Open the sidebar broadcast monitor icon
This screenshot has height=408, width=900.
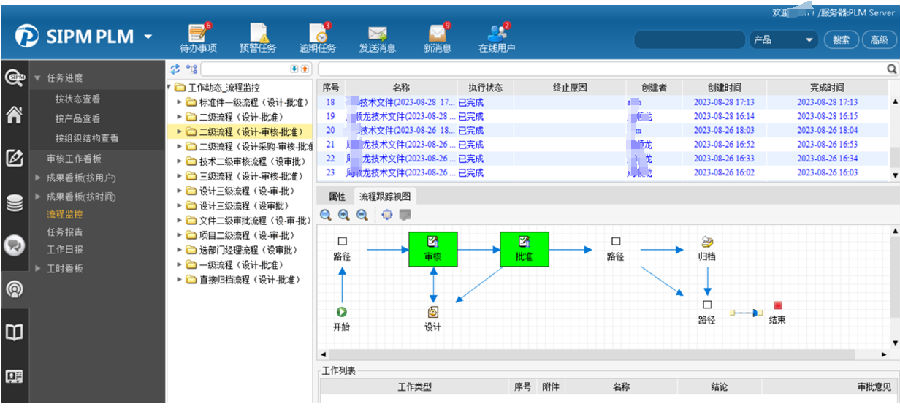click(x=14, y=289)
